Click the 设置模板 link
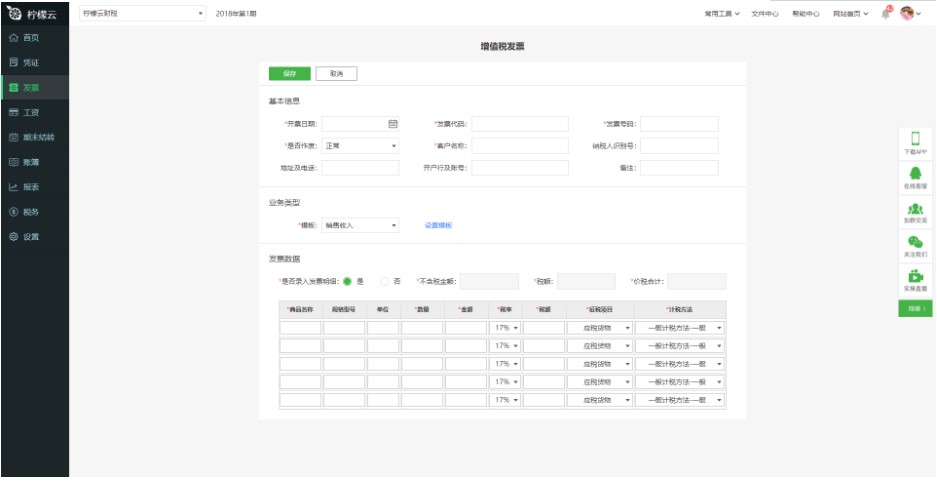The width and height of the screenshot is (937, 482). click(x=438, y=226)
